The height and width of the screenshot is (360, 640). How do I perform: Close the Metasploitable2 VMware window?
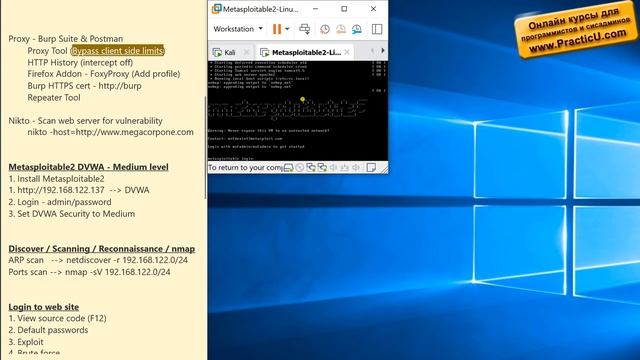(373, 9)
